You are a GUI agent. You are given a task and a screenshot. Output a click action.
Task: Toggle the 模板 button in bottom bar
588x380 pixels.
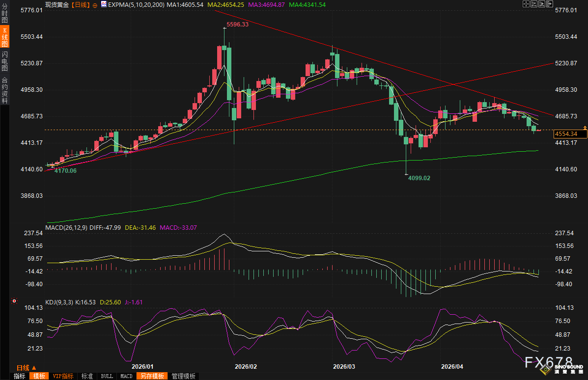point(39,376)
